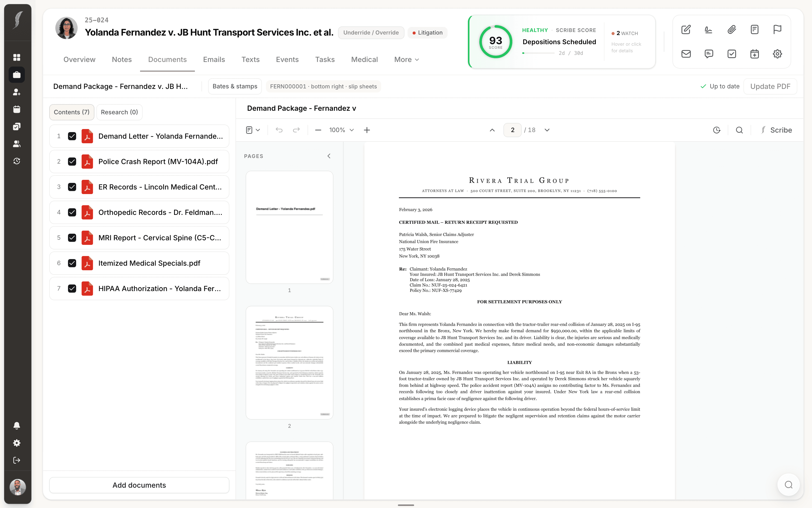Uncheck Itemized Medical Specials checkbox
The height and width of the screenshot is (508, 812).
(x=72, y=263)
